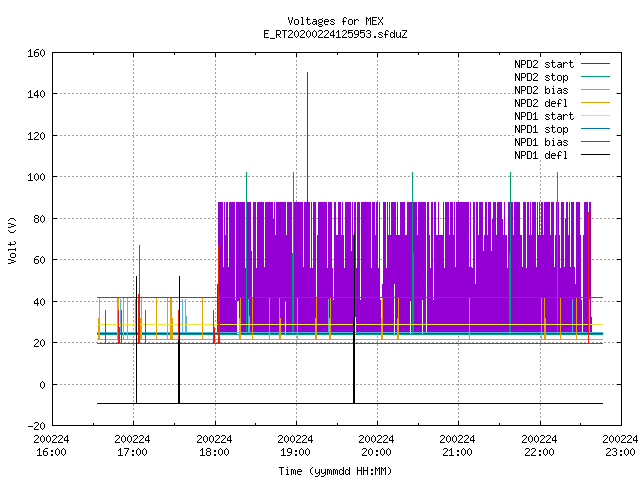This screenshot has width=640, height=480.
Task: Click the y-axis tick value 100
Action: [x=36, y=177]
